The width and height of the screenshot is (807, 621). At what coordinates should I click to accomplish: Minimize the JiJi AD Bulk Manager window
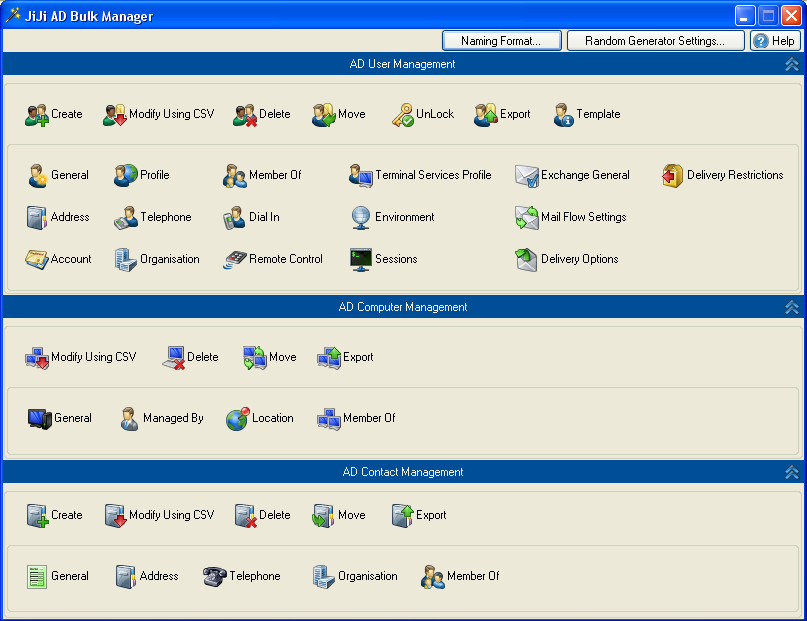pyautogui.click(x=745, y=15)
